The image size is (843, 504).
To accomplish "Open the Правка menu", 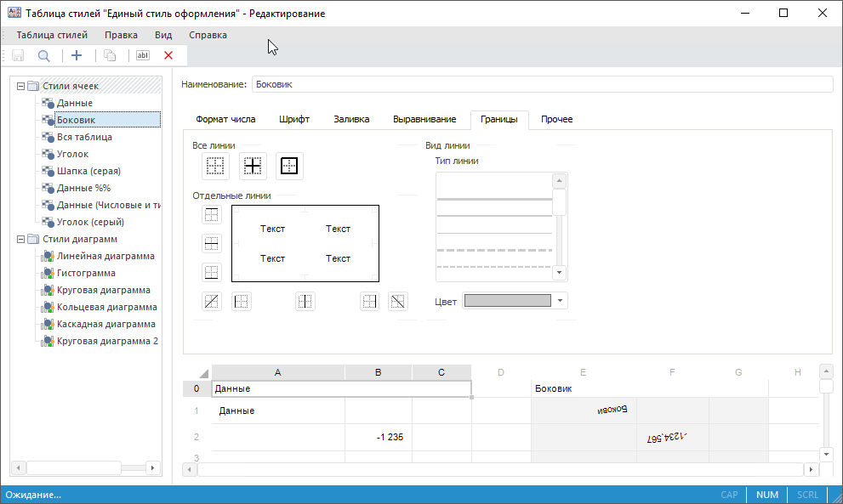I will click(121, 36).
